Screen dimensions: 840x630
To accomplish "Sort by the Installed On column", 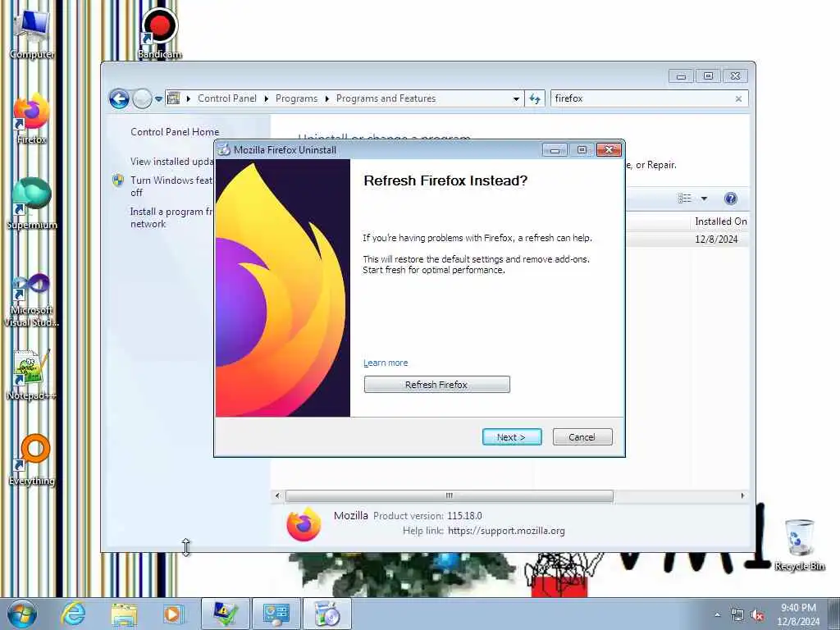I will pos(720,221).
